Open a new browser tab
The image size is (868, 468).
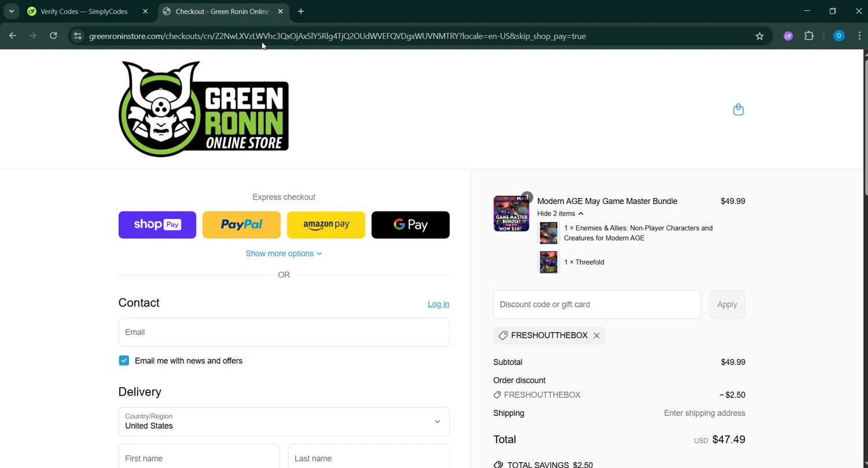[301, 11]
